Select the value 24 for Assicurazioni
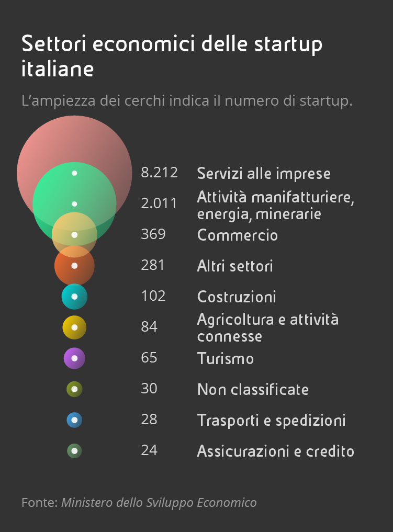 tap(149, 450)
